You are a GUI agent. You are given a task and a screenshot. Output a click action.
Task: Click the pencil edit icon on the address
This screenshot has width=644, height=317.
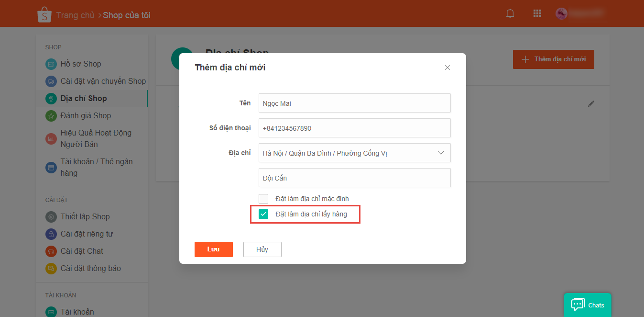coord(591,103)
